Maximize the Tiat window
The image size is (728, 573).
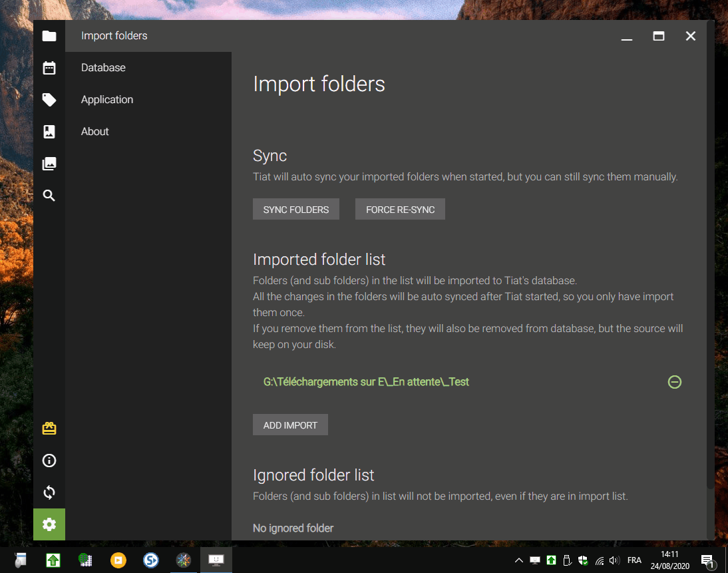tap(658, 36)
